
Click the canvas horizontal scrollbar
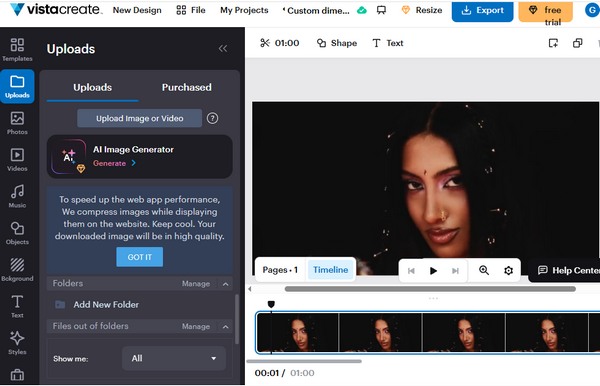pos(430,289)
